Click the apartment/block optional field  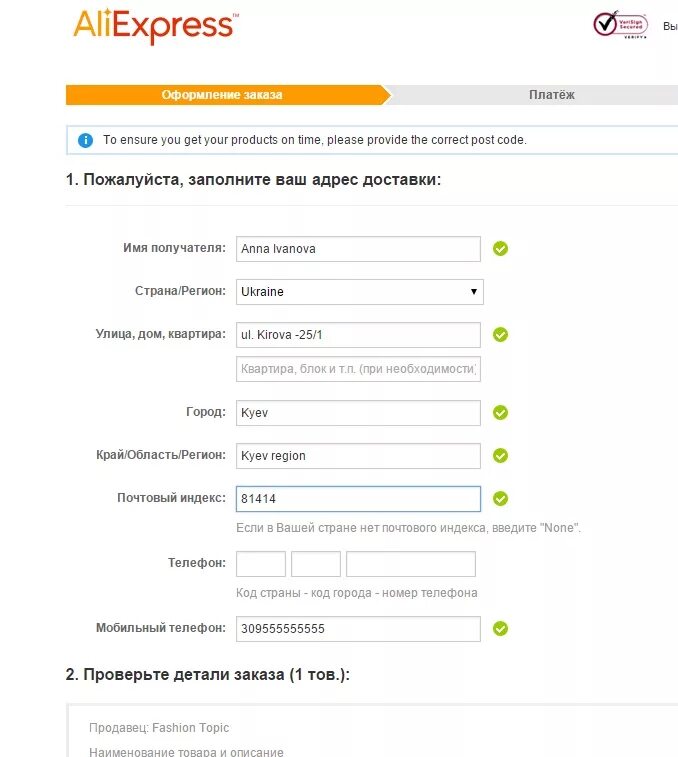358,369
